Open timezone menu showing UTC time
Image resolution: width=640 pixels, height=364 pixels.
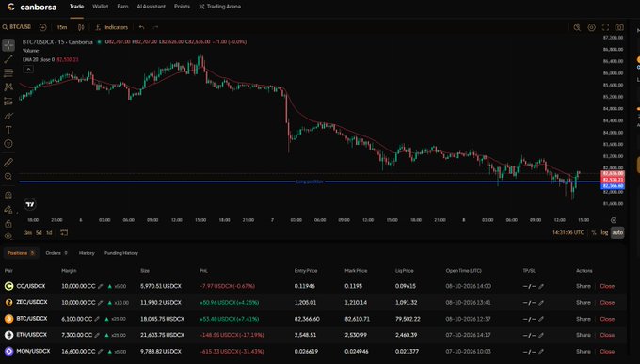[568, 232]
